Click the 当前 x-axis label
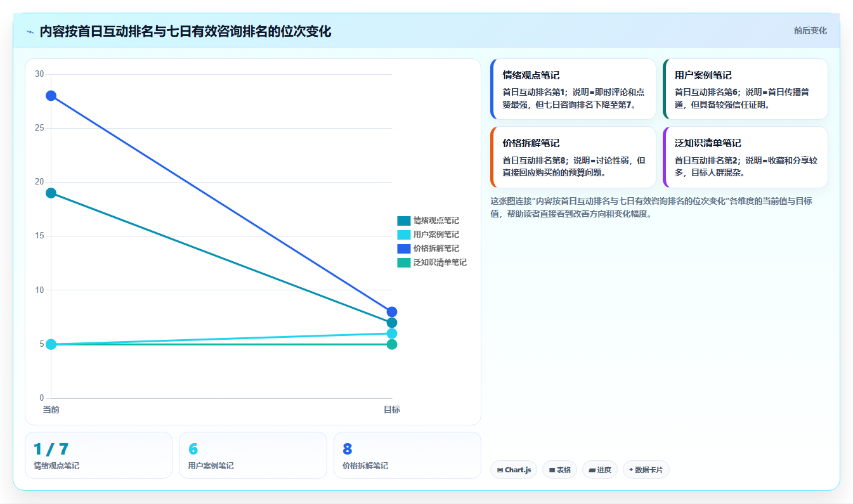Screen dimensions: 853x504 51,410
